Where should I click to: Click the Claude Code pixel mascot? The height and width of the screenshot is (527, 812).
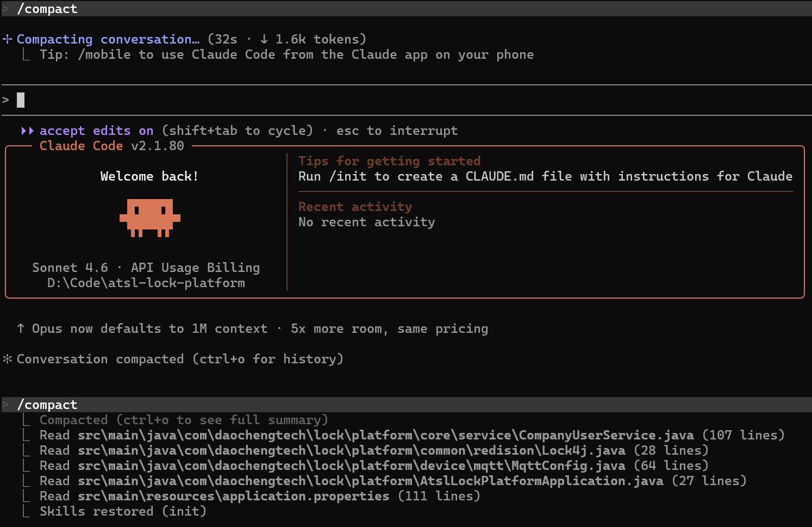tap(150, 218)
